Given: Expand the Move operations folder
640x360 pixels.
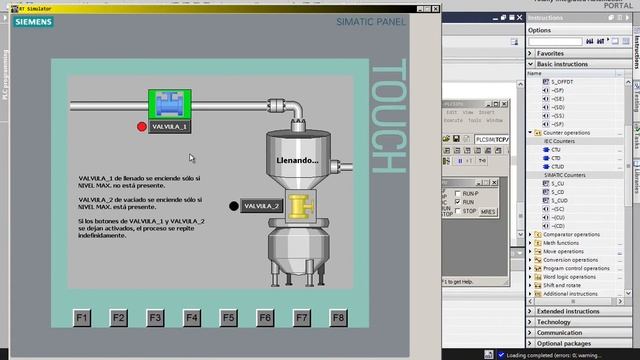Looking at the screenshot, I should coord(530,251).
